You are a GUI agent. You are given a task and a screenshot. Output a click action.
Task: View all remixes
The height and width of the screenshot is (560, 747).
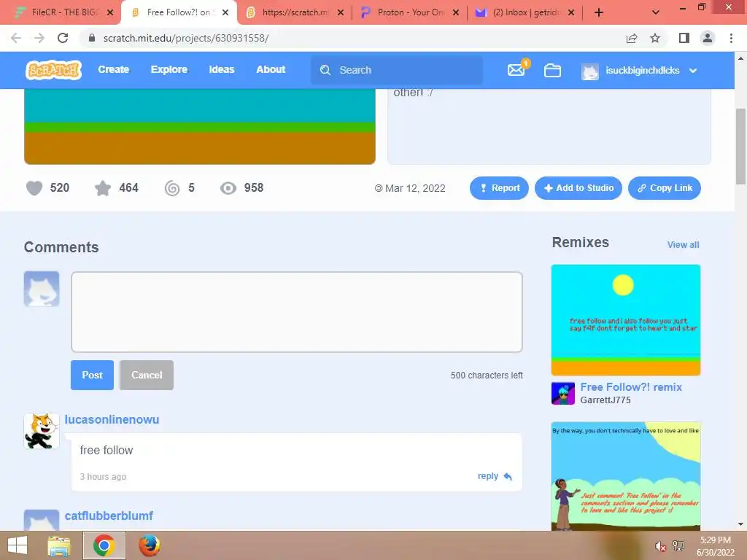point(683,245)
